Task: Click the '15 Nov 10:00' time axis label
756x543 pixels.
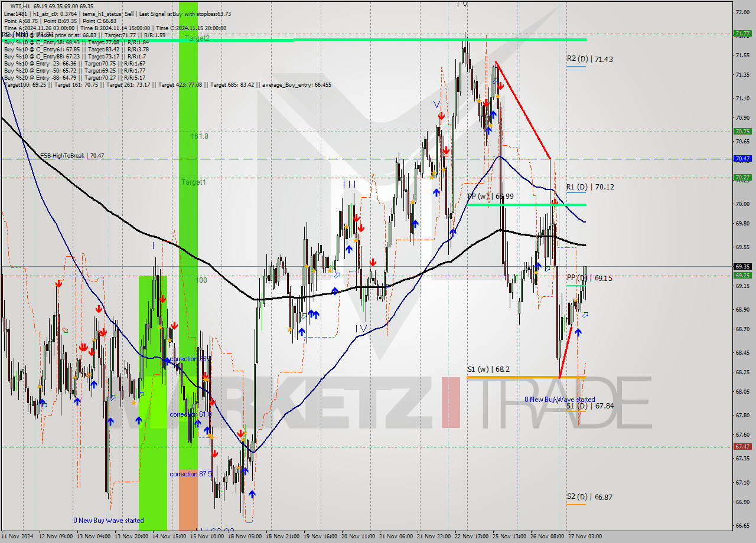Action: pos(207,537)
